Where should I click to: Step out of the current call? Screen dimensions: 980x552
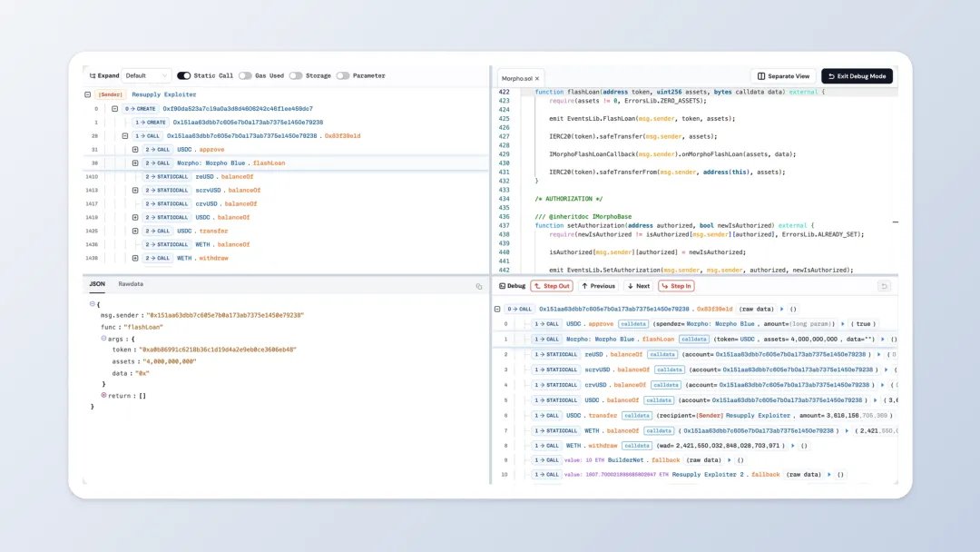(552, 286)
